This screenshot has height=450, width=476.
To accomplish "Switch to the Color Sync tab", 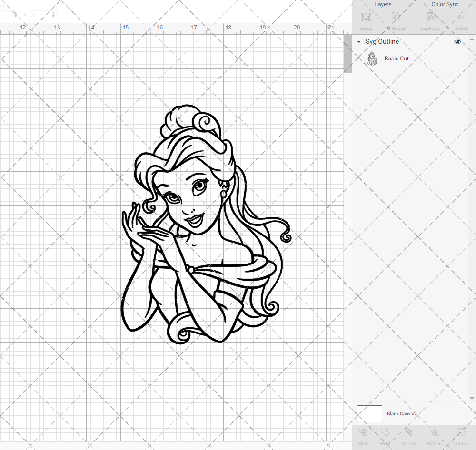I will (x=445, y=4).
